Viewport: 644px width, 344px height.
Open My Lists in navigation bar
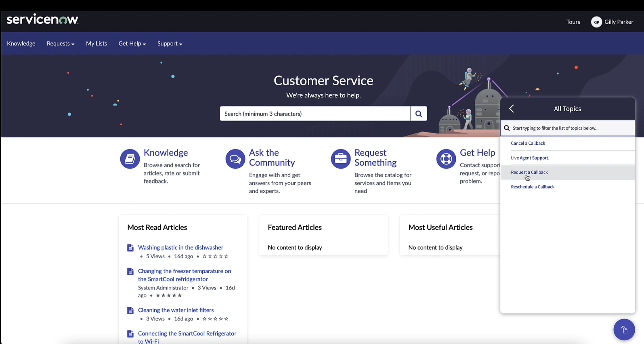[96, 43]
